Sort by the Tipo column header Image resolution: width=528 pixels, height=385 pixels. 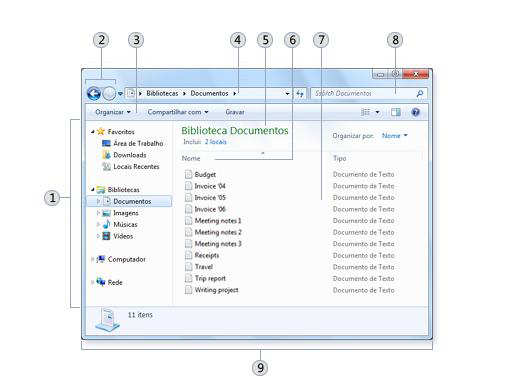339,158
